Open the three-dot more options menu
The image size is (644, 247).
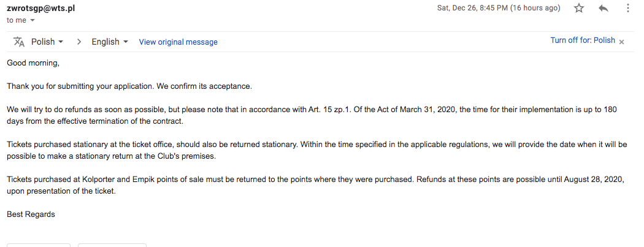(627, 8)
